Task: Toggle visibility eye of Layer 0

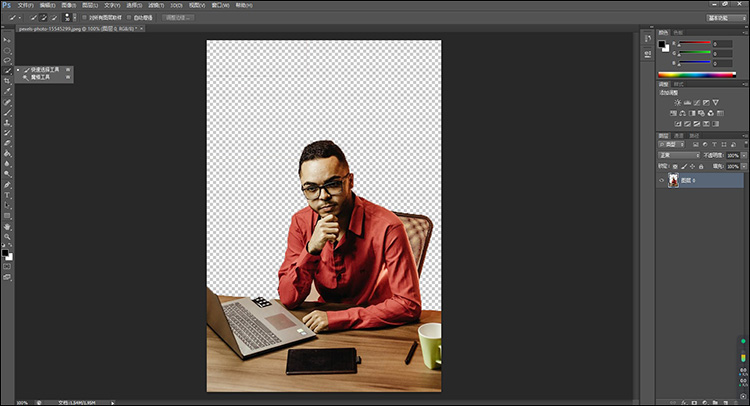Action: click(x=662, y=180)
